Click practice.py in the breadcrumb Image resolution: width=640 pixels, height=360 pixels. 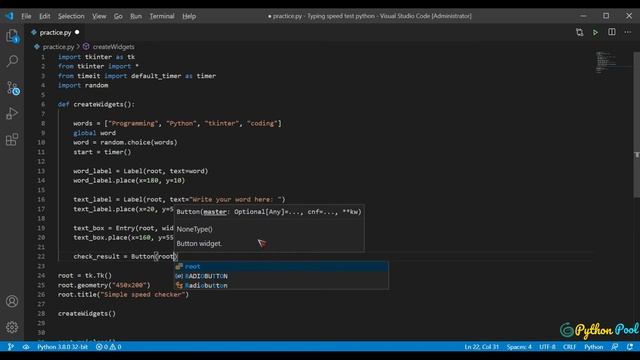[x=58, y=47]
